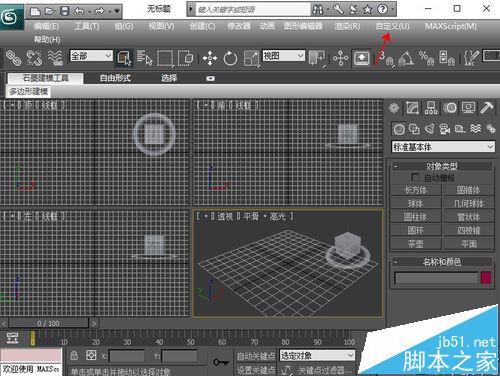Click Use Pivot Point Center icon
The height and width of the screenshot is (376, 500).
(316, 58)
